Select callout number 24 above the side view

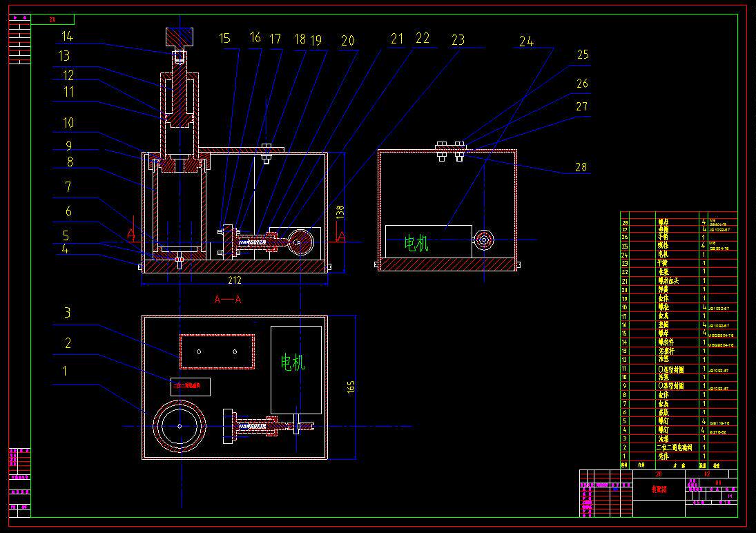pyautogui.click(x=527, y=42)
